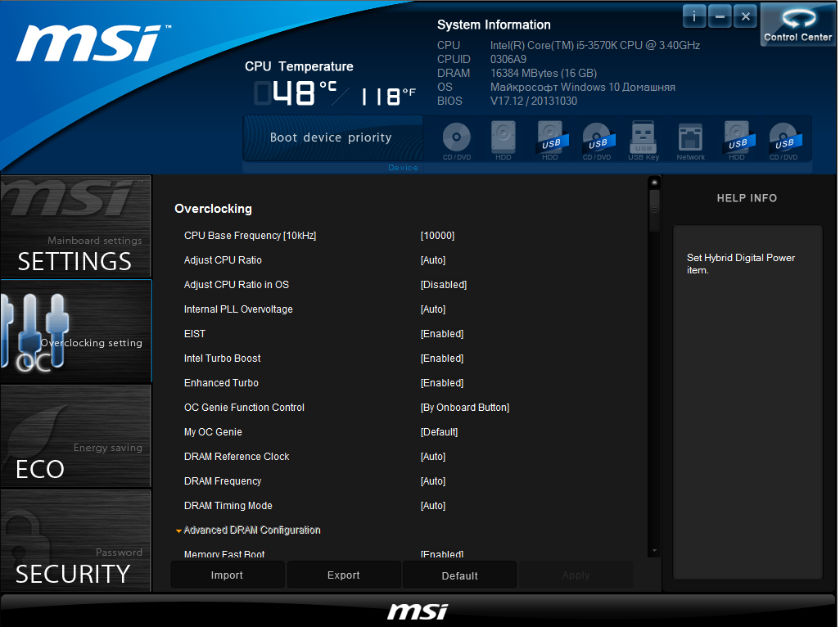
Task: Select the OC Overclocking setting section
Action: 75,331
